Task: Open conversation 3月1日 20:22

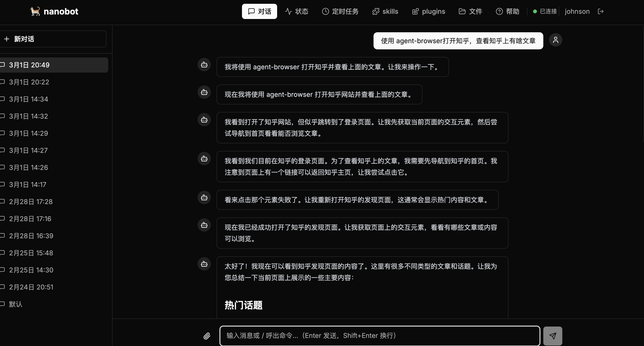Action: (x=54, y=82)
